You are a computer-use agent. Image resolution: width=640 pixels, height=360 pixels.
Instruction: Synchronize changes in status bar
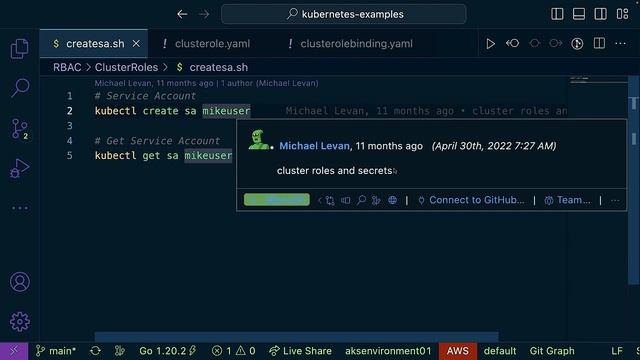click(x=96, y=351)
